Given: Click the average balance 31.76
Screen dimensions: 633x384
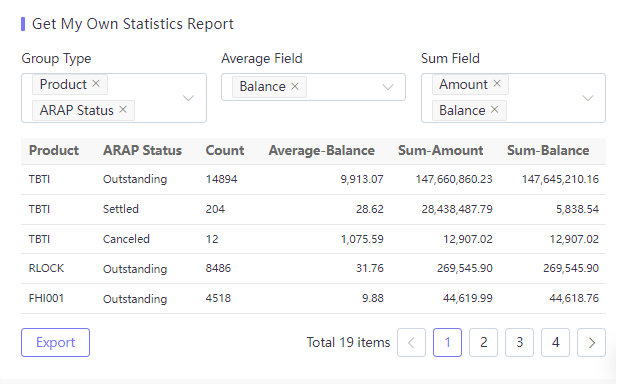Looking at the screenshot, I should pyautogui.click(x=370, y=269).
